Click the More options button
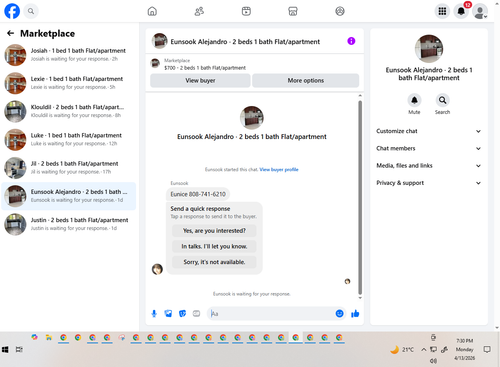The width and height of the screenshot is (500, 367). [x=306, y=81]
